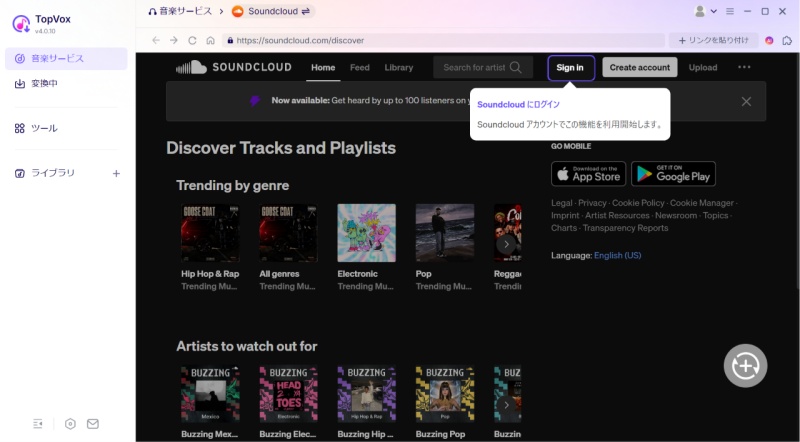Viewport: 800px width, 442px height.
Task: Click the App Store download badge
Action: click(x=588, y=174)
